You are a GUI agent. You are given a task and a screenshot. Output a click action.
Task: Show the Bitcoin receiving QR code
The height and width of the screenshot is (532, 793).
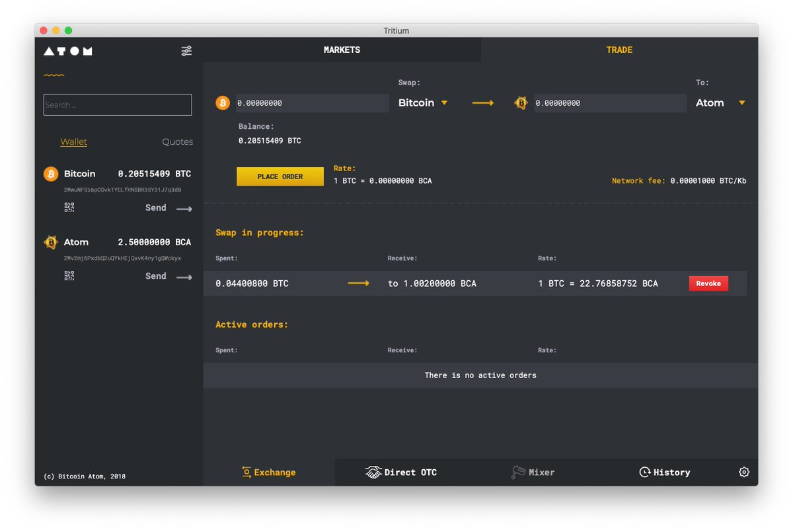tap(69, 207)
